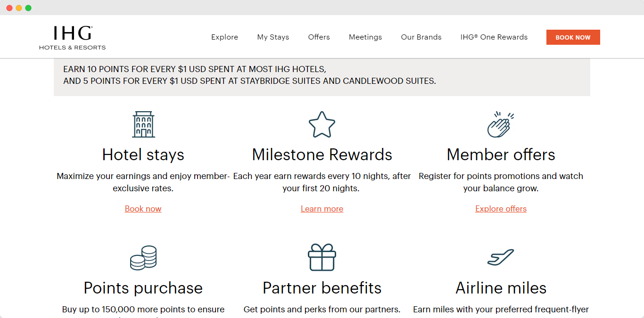
Task: Click the gift box Partner benefits icon
Action: (x=322, y=257)
